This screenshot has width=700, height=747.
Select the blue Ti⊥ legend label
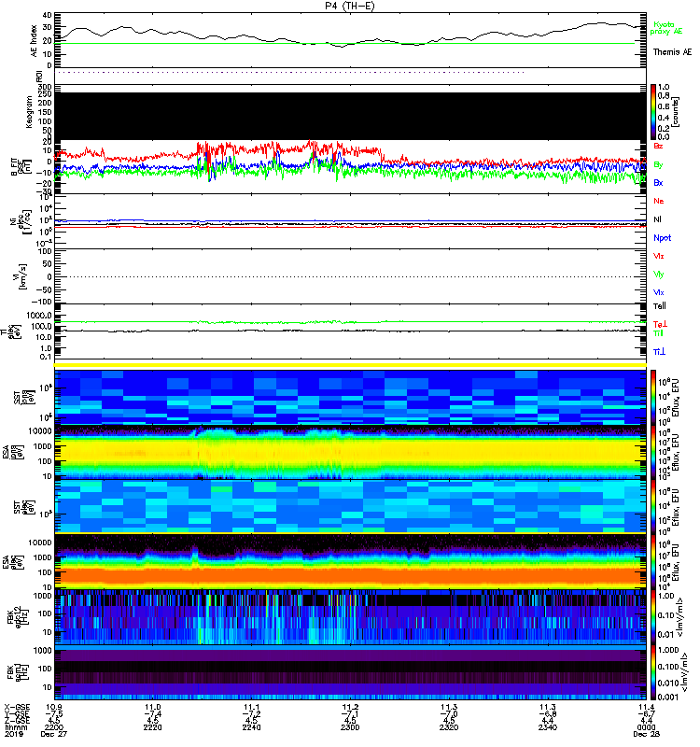pyautogui.click(x=659, y=352)
